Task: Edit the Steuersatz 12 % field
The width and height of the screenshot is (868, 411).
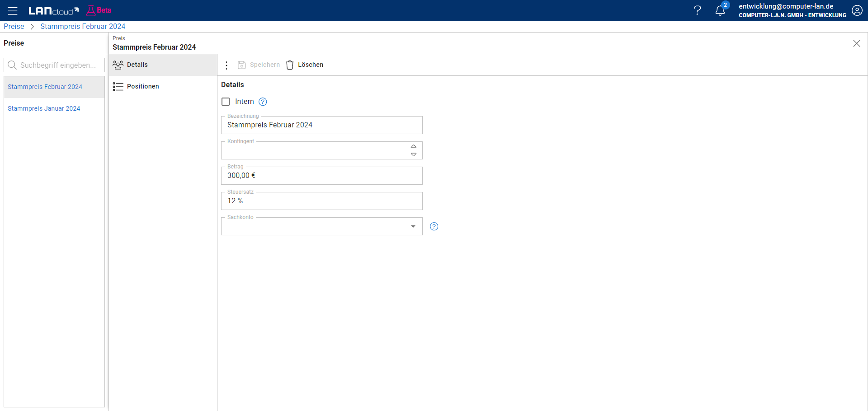Action: [322, 201]
